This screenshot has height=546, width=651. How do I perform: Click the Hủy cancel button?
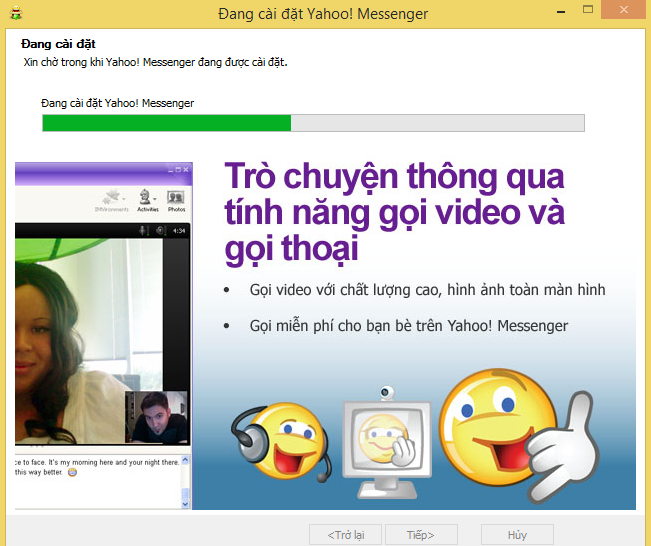point(517,535)
